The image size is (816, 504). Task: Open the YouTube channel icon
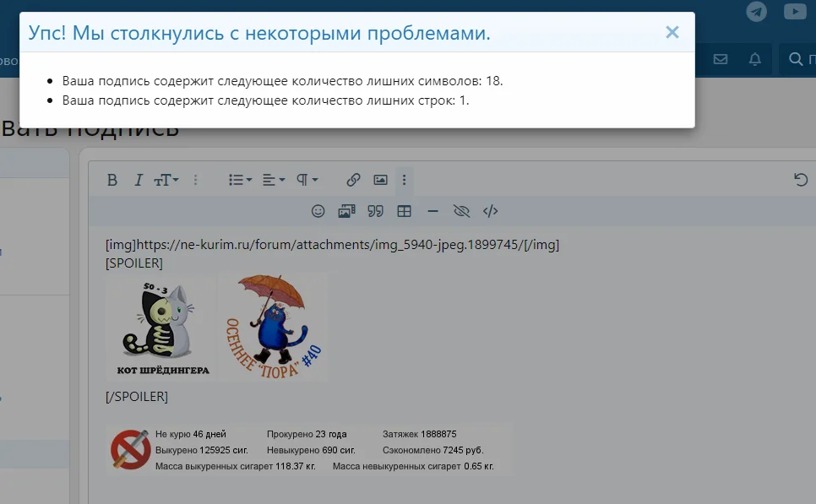click(795, 12)
